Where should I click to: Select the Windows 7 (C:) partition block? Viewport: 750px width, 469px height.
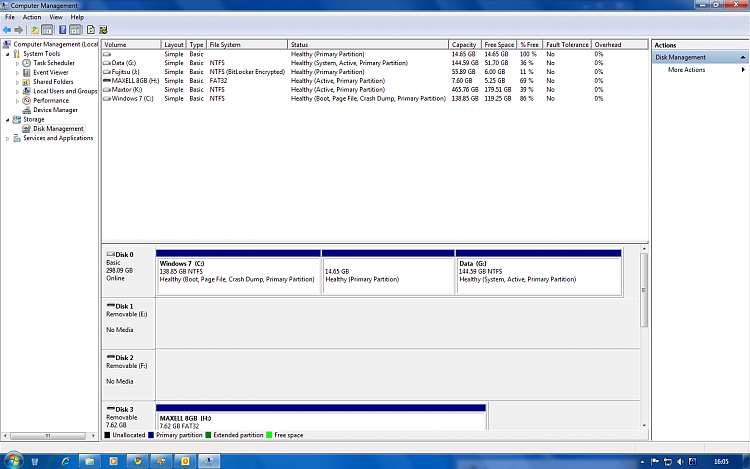238,272
